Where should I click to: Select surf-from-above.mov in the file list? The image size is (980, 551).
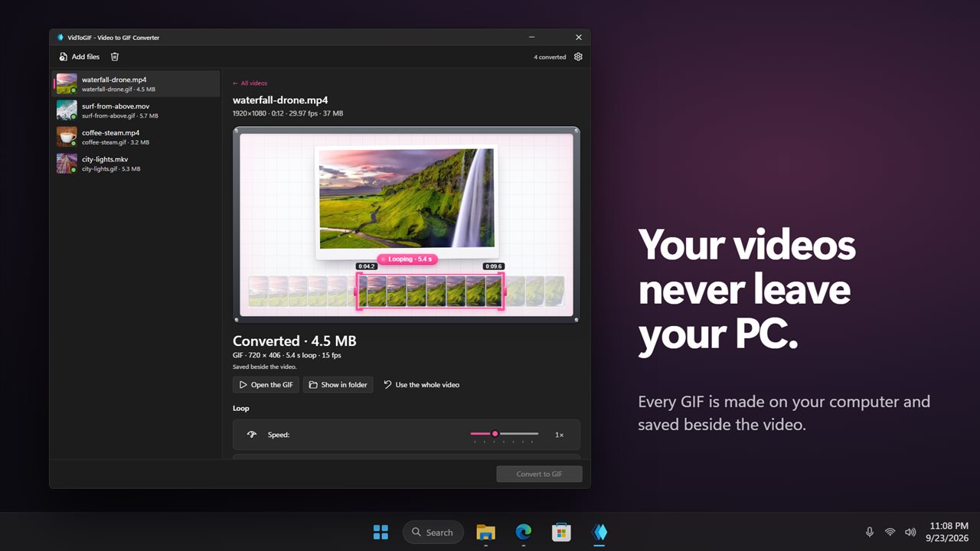tap(136, 110)
